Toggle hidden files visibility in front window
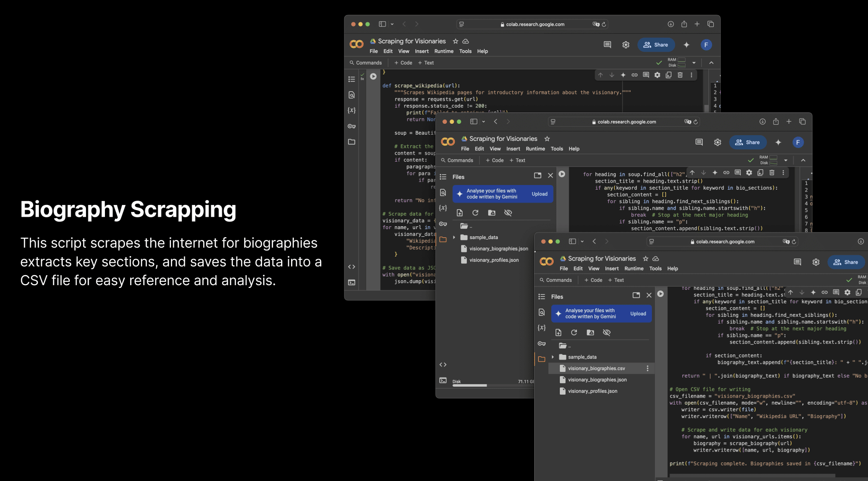 (x=606, y=333)
